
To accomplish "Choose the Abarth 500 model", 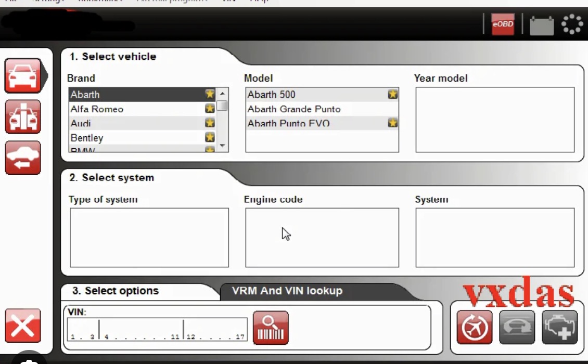I will point(322,95).
